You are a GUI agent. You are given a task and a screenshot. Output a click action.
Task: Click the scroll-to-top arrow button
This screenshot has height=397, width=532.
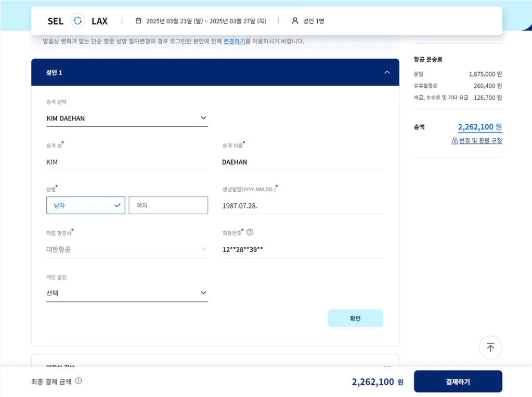click(490, 348)
